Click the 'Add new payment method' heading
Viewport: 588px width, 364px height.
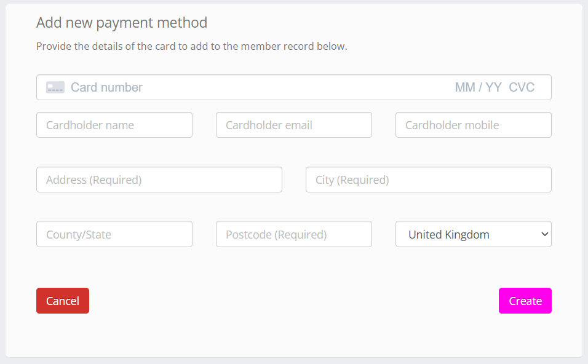tap(122, 23)
